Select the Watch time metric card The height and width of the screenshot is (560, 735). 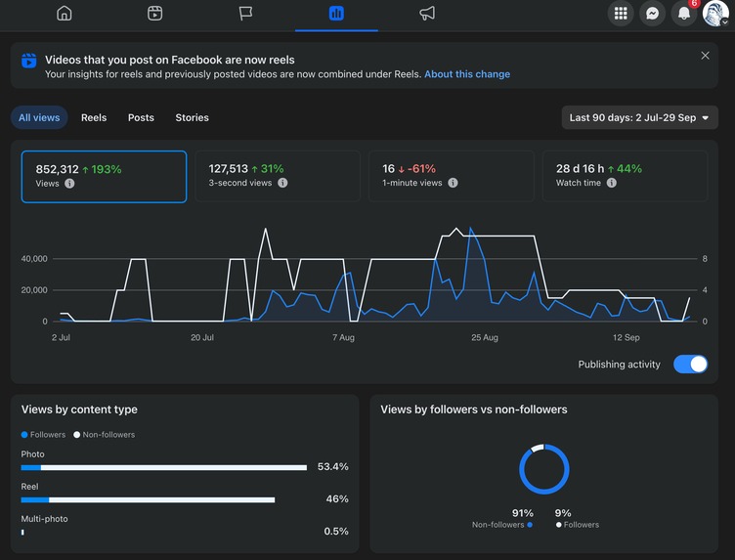625,176
